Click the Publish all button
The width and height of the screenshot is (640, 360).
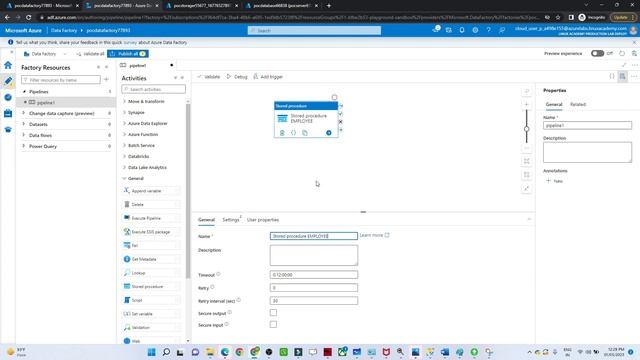pyautogui.click(x=128, y=53)
